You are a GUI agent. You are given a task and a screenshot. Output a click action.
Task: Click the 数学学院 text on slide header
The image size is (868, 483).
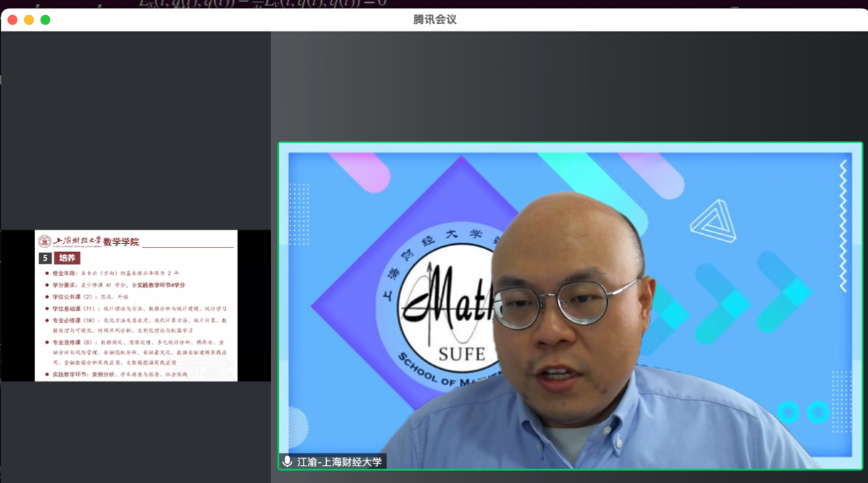click(x=121, y=242)
